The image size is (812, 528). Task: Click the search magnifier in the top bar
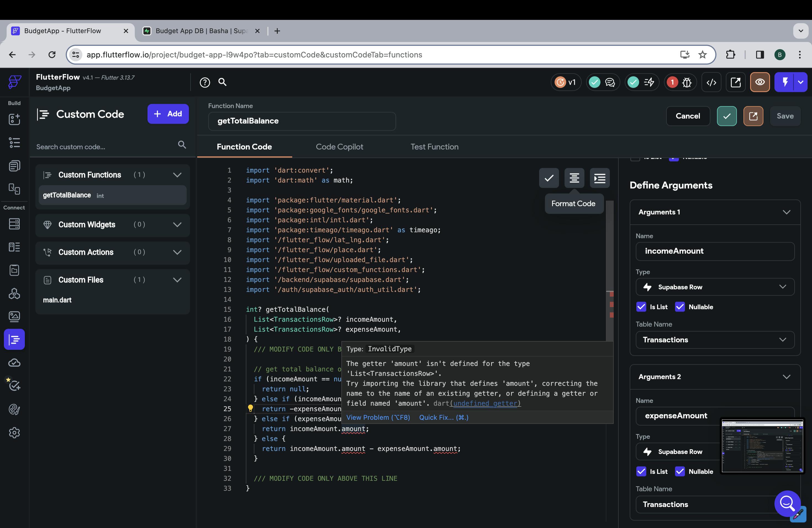click(x=222, y=82)
